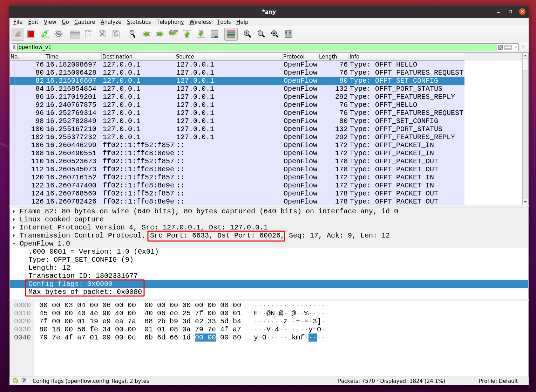Open capture options gear icon

click(59, 34)
